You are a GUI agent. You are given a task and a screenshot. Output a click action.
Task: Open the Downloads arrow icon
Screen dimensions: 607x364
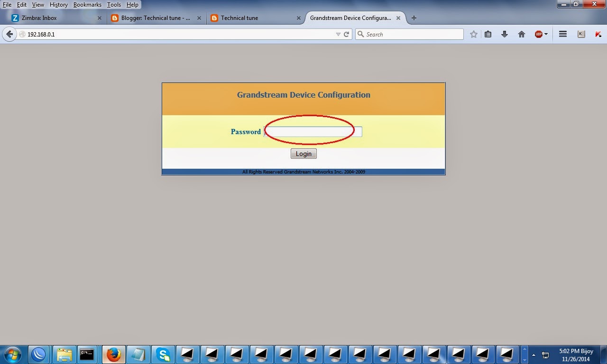click(x=505, y=34)
